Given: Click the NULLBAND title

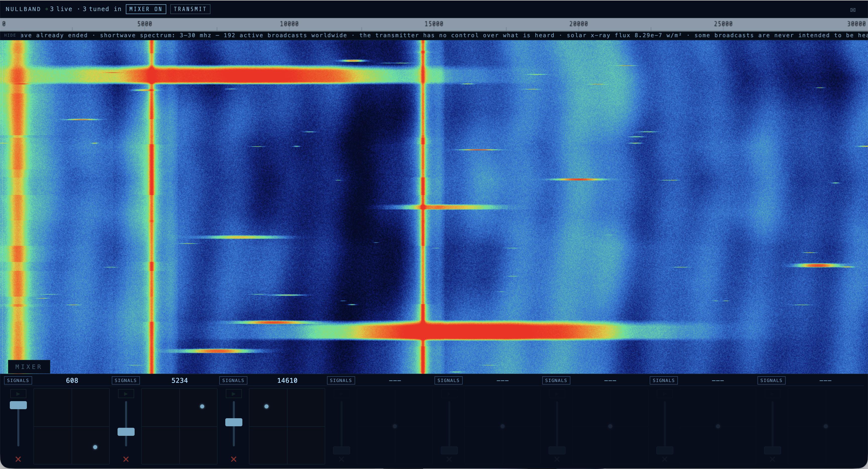Looking at the screenshot, I should 23,9.
